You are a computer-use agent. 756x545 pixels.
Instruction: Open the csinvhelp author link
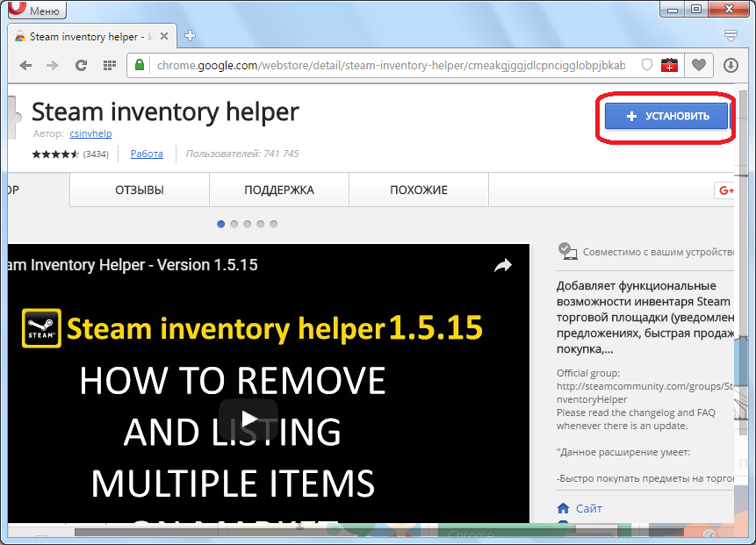[90, 133]
